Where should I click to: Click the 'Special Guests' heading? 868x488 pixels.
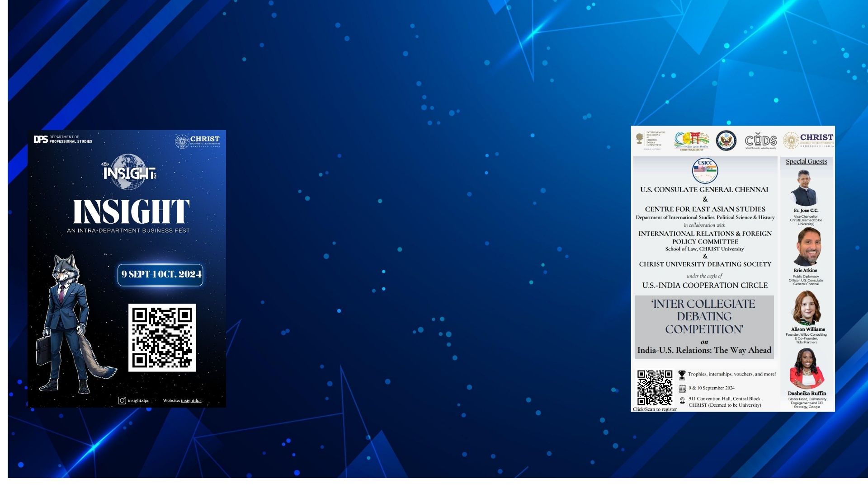pyautogui.click(x=807, y=161)
